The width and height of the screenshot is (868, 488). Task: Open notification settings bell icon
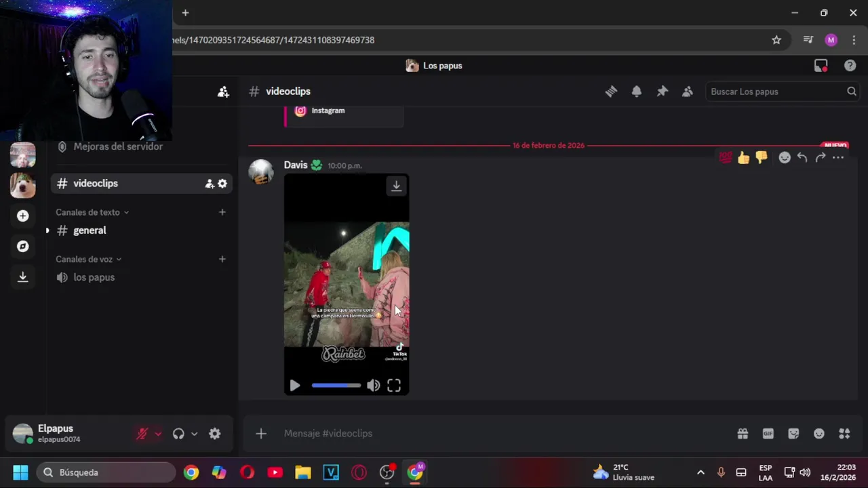(636, 91)
